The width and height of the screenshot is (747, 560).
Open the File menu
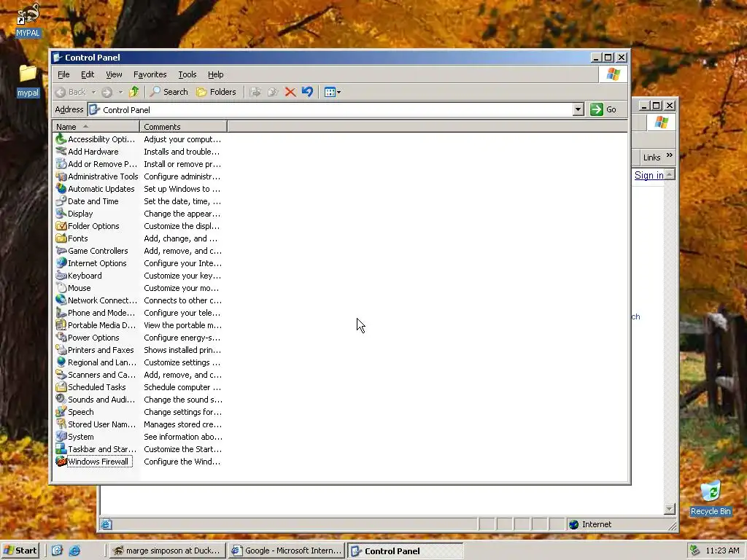click(x=63, y=74)
